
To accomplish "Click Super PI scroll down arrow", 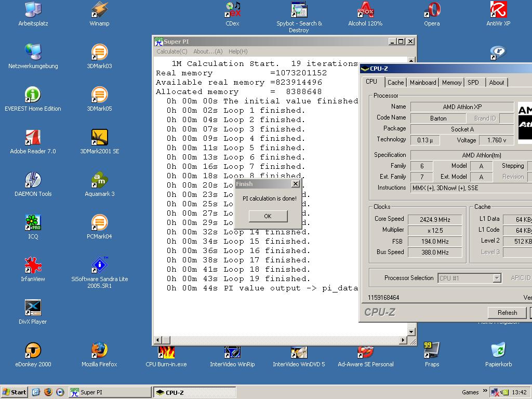I will (411, 332).
